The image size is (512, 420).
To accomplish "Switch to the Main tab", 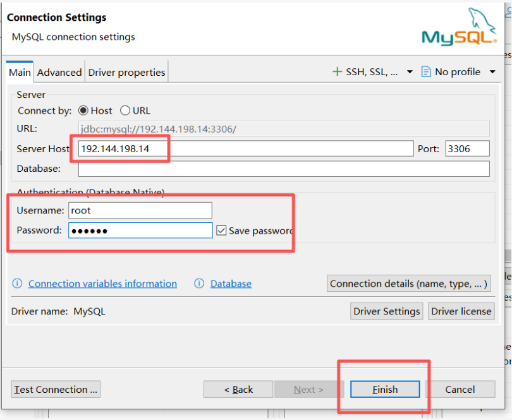I will point(20,72).
